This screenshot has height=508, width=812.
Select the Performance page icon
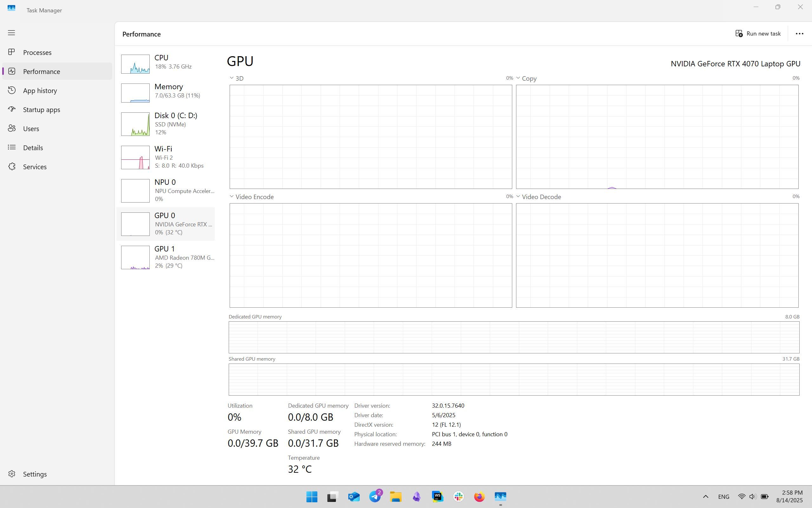12,71
